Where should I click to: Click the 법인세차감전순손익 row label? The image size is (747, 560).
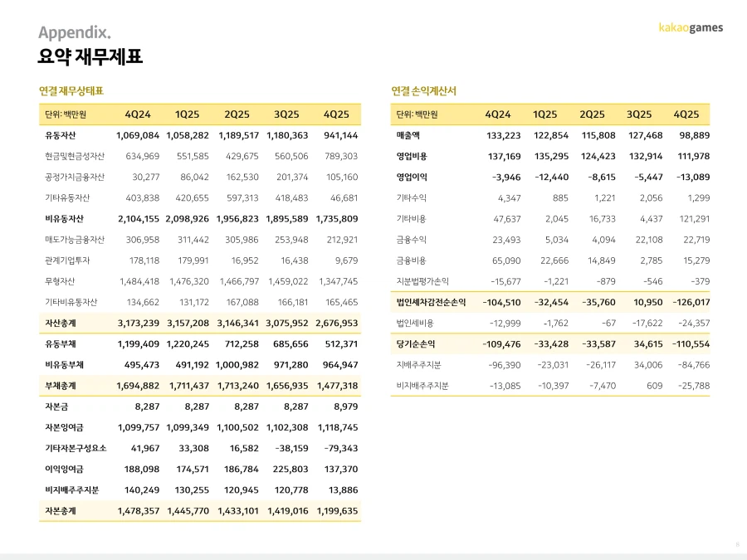(431, 302)
